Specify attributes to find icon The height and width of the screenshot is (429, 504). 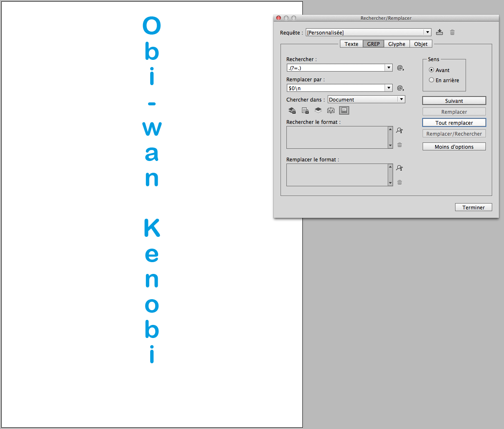[x=399, y=130]
